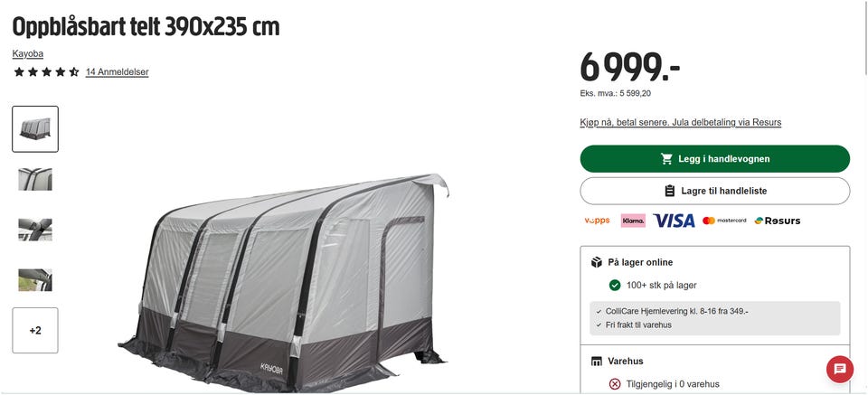Open Jula delbetaling via Resurs link
This screenshot has height=395, width=868.
coord(680,122)
